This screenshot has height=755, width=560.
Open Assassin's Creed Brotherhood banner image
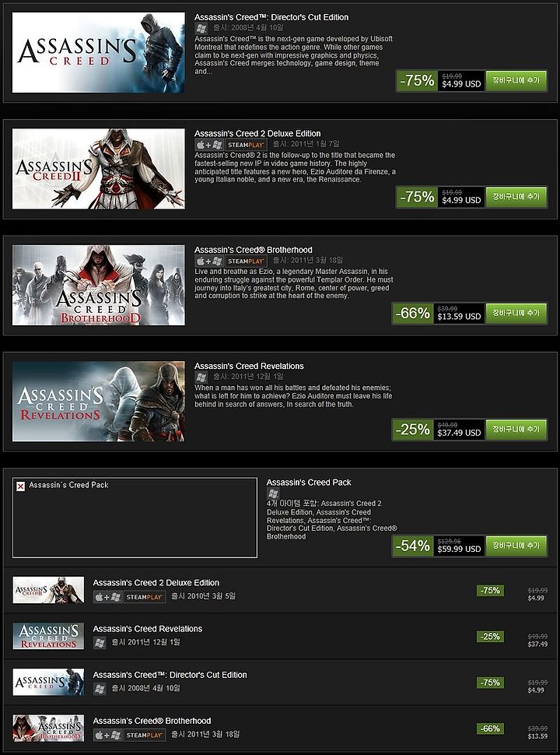[x=99, y=285]
